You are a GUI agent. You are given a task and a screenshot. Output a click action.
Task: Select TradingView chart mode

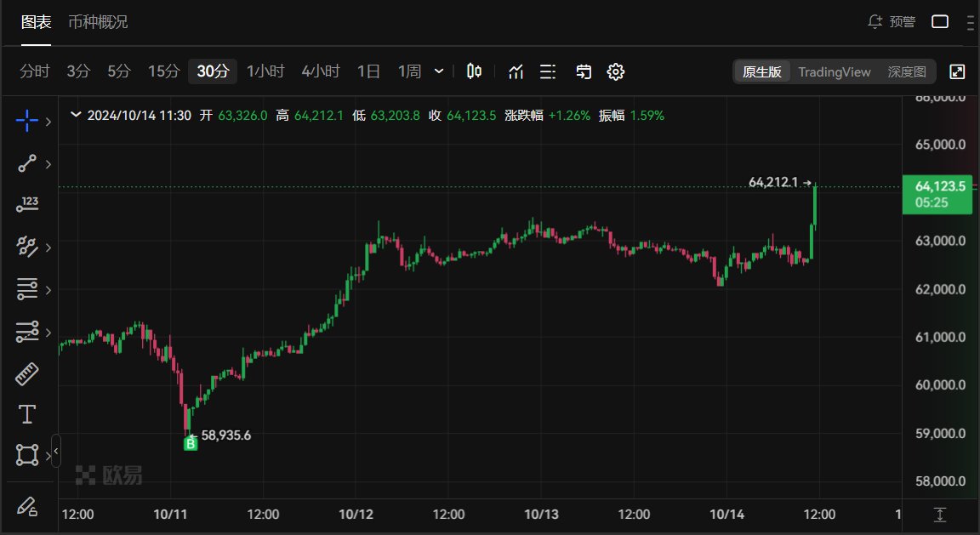tap(835, 72)
